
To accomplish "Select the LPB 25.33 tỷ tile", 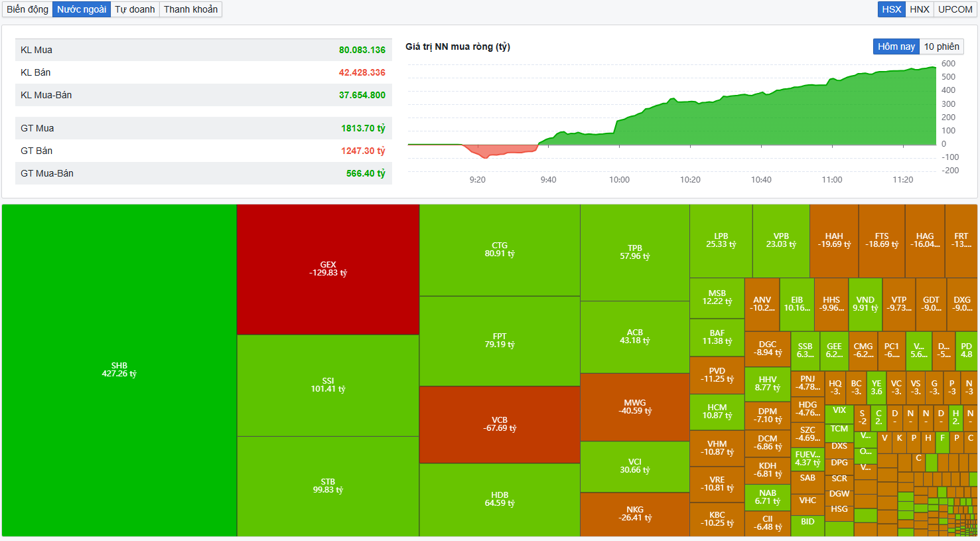I will [721, 241].
